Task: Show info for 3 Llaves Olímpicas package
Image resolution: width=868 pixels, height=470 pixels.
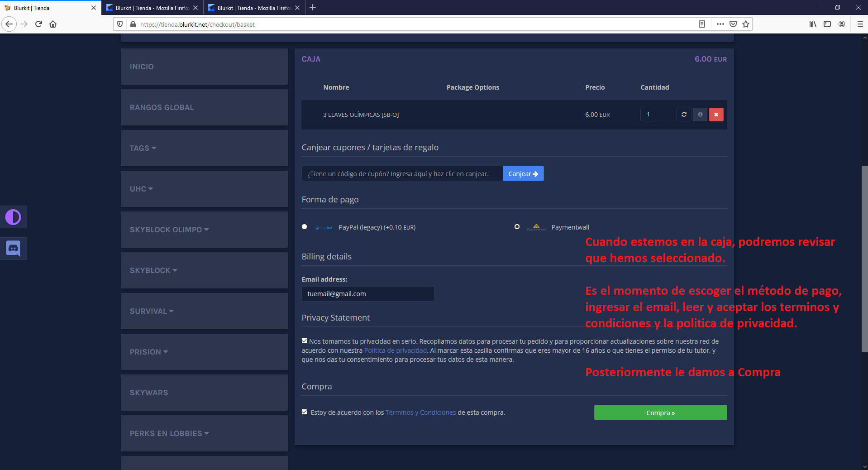Action: tap(700, 115)
